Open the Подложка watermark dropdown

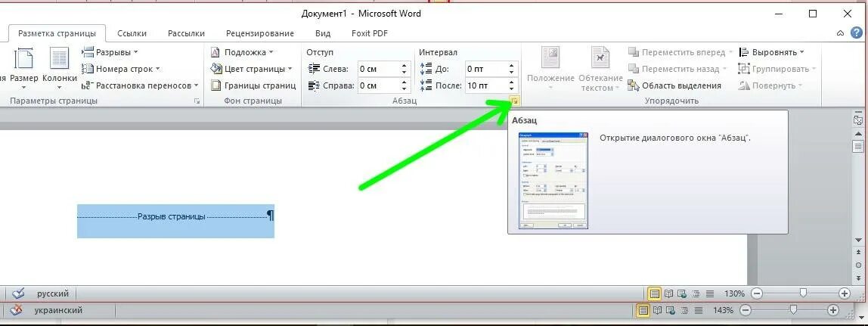coord(242,52)
